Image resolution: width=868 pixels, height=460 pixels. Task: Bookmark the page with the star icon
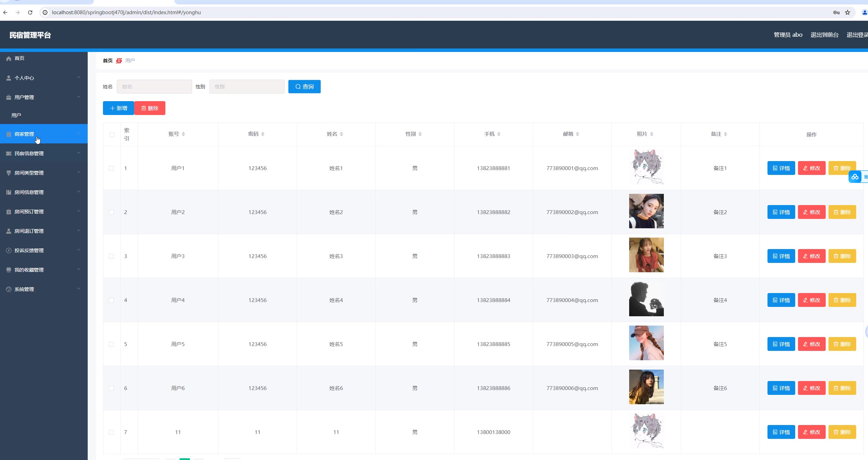click(x=848, y=12)
